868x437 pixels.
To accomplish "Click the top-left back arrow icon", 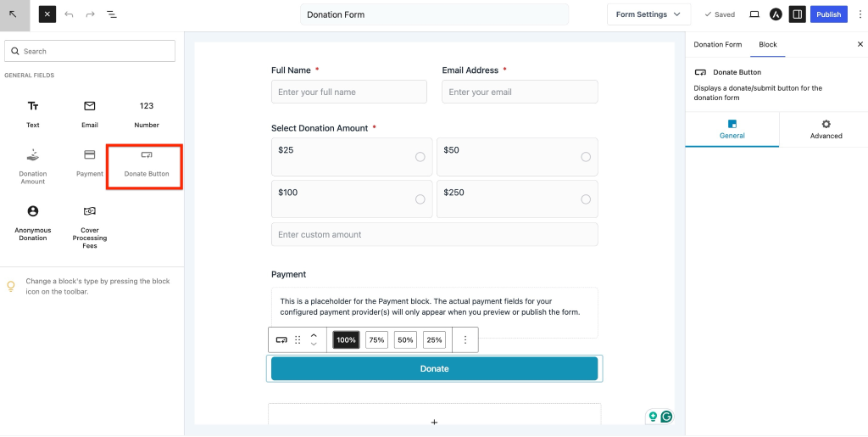I will 14,14.
